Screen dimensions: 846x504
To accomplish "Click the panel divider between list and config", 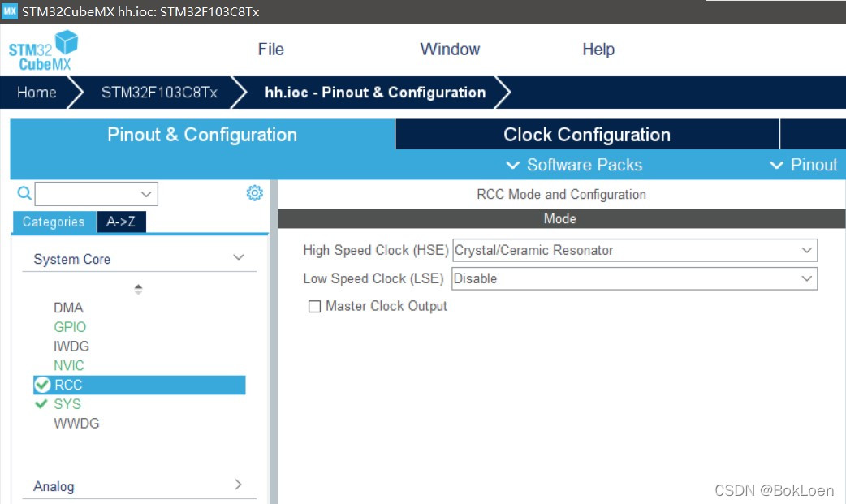I will click(x=274, y=342).
